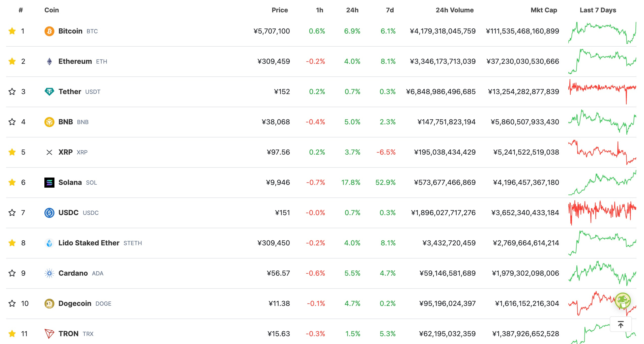Open Tether's red 7-day sparkline
Image resolution: width=644 pixels, height=344 pixels.
click(x=602, y=92)
